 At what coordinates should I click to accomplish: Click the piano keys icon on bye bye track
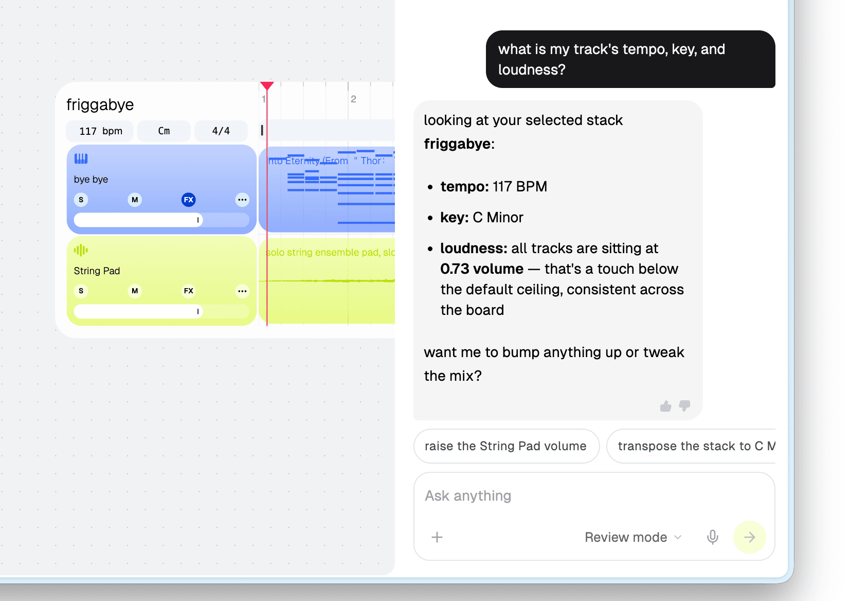tap(81, 158)
